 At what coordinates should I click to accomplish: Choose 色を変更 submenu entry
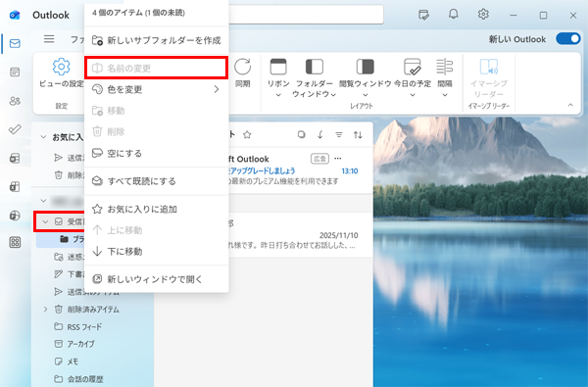[x=157, y=89]
